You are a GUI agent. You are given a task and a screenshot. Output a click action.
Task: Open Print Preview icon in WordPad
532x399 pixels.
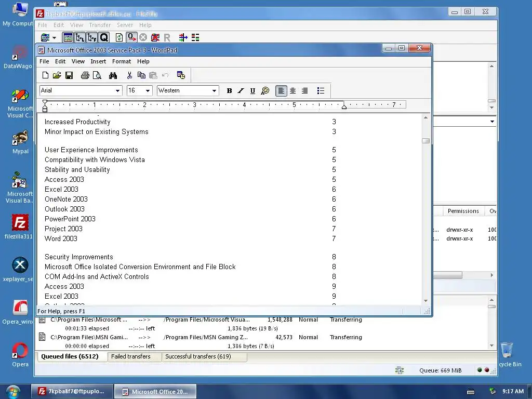97,75
